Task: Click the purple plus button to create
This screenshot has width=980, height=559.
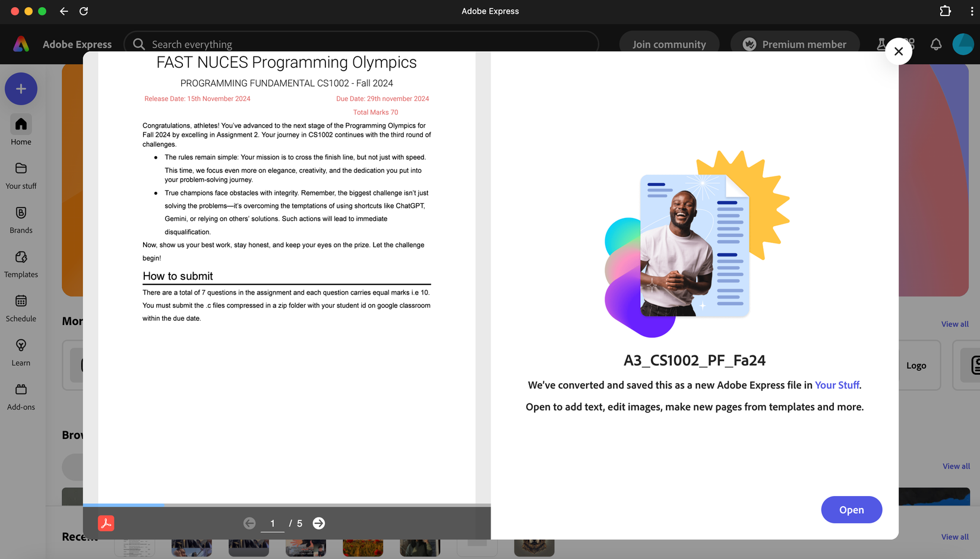Action: pos(21,89)
